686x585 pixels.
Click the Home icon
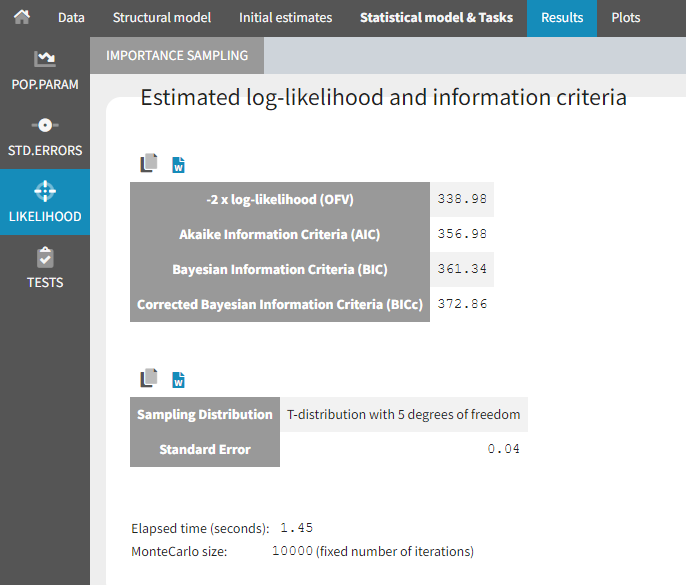tap(22, 18)
